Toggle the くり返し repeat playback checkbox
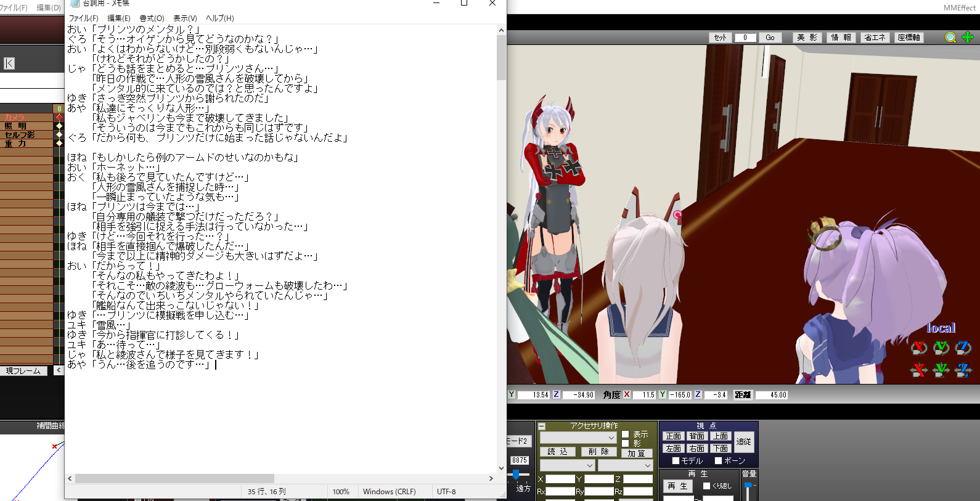 tap(706, 486)
